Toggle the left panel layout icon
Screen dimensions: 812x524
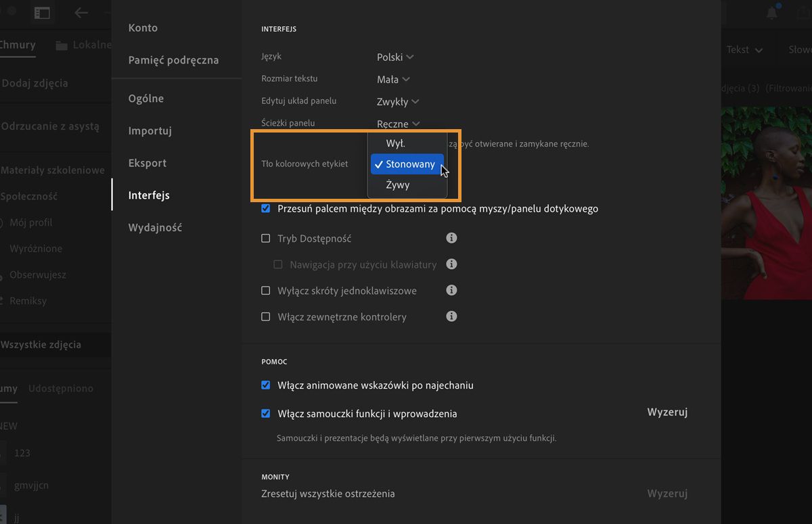pos(42,13)
